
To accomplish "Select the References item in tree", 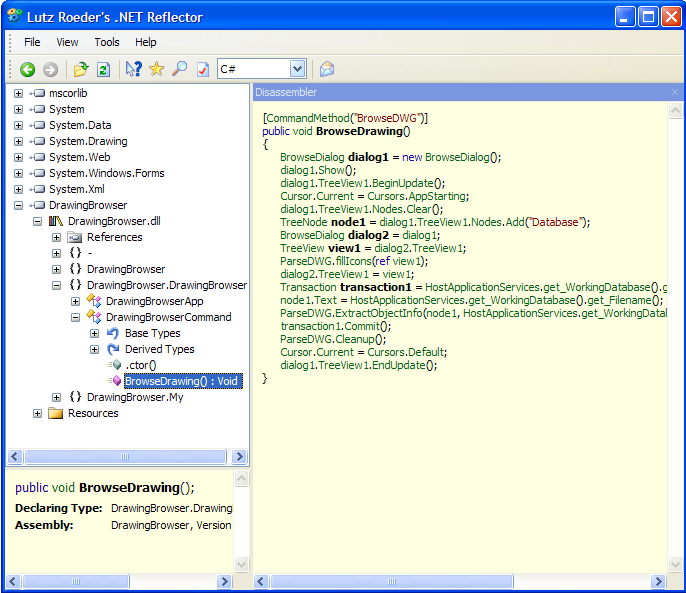I will coord(114,237).
